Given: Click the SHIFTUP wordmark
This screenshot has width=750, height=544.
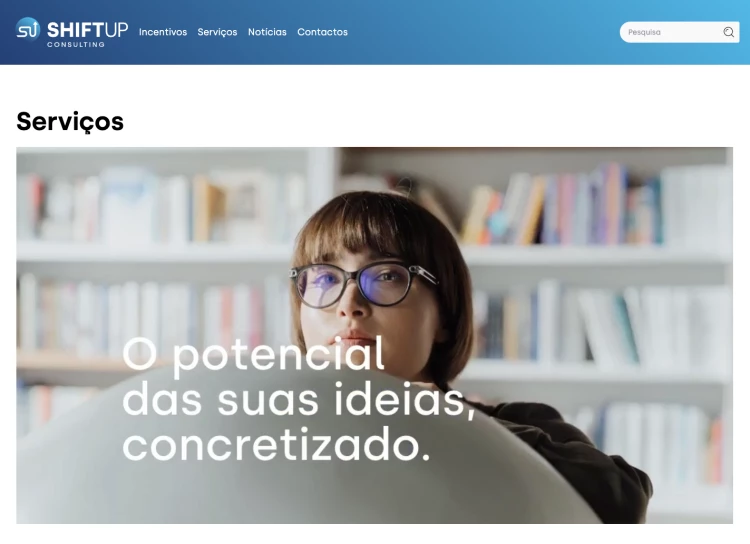Looking at the screenshot, I should [88, 30].
